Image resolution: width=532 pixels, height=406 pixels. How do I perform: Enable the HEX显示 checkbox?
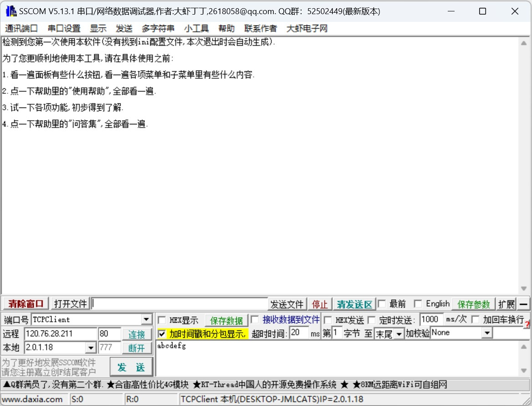point(162,320)
